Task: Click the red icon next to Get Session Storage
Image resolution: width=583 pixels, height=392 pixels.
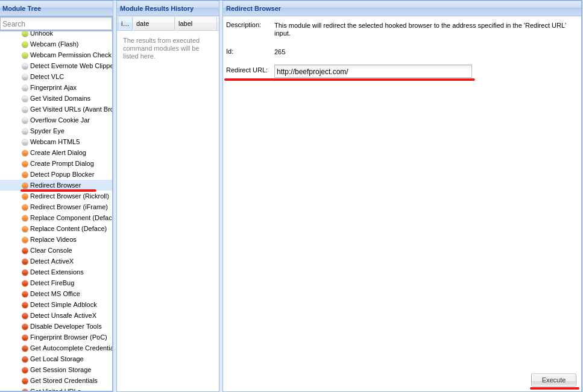Action: coord(25,370)
